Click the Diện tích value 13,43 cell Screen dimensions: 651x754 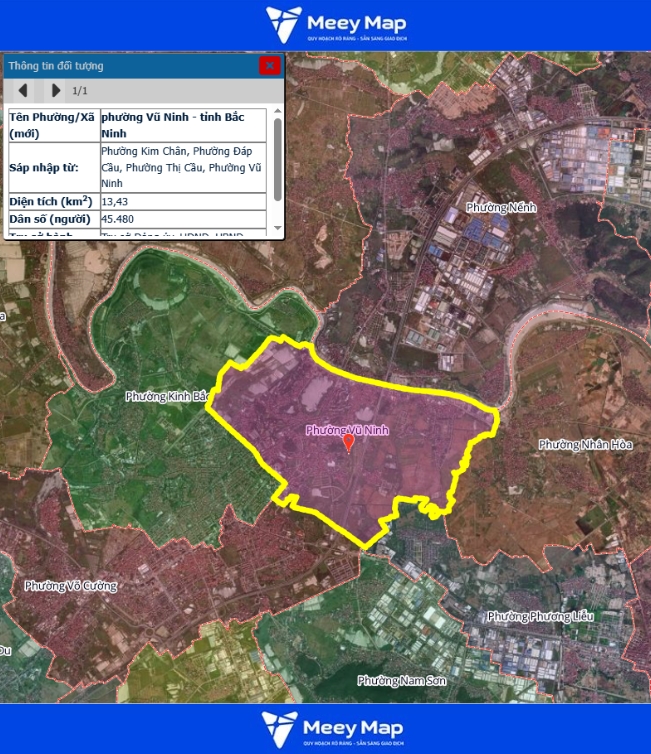183,201
